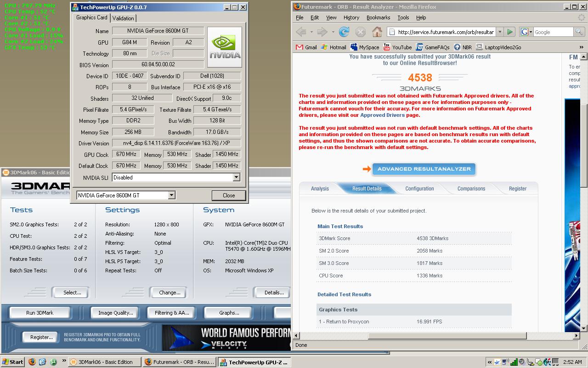Open the back history dropdown arrow
This screenshot has height=368, width=588.
pos(311,32)
